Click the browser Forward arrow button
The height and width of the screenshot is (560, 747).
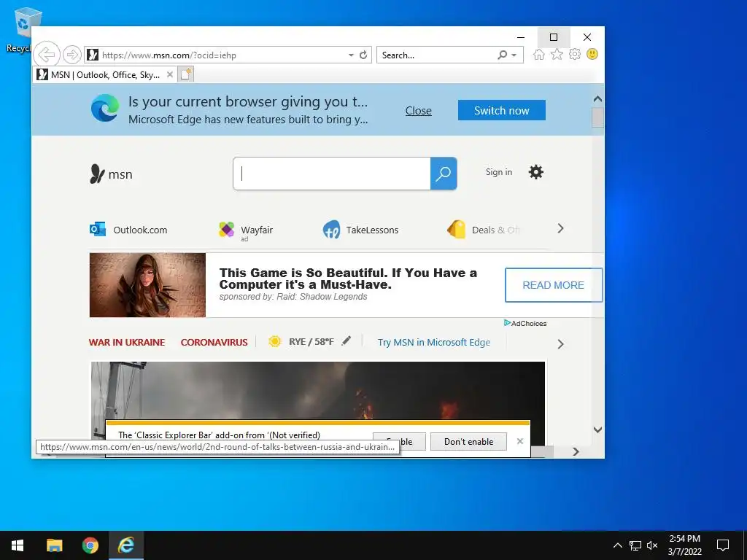72,55
